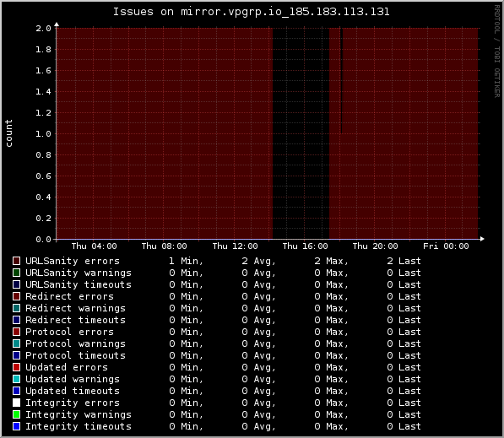
Task: Click the URLSanity warnings green swatch
Action: click(16, 273)
